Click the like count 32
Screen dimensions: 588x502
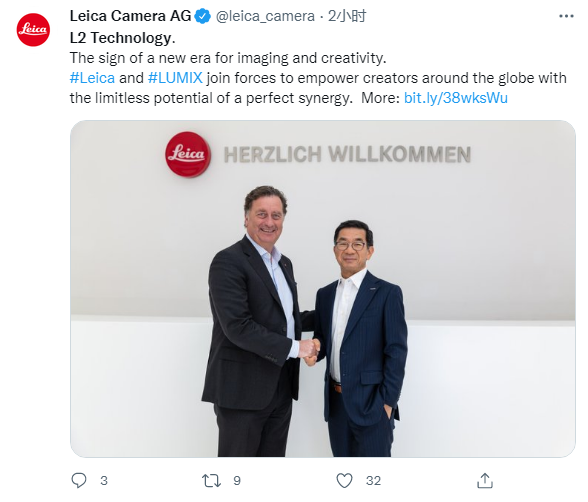click(374, 481)
